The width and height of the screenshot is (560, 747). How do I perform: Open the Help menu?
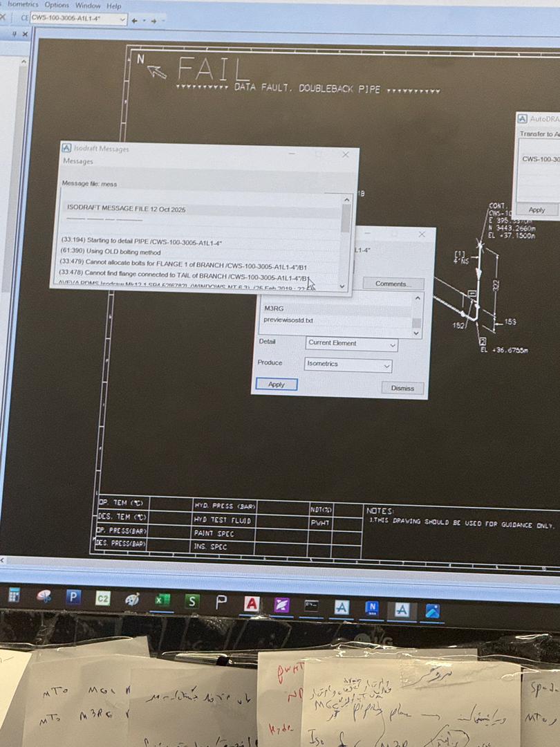[114, 6]
